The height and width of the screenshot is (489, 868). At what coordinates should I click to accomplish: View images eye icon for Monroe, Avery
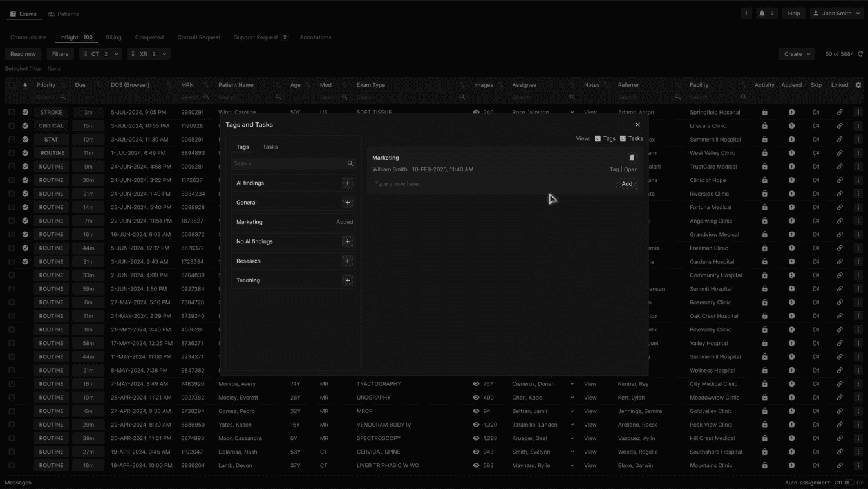click(x=476, y=384)
